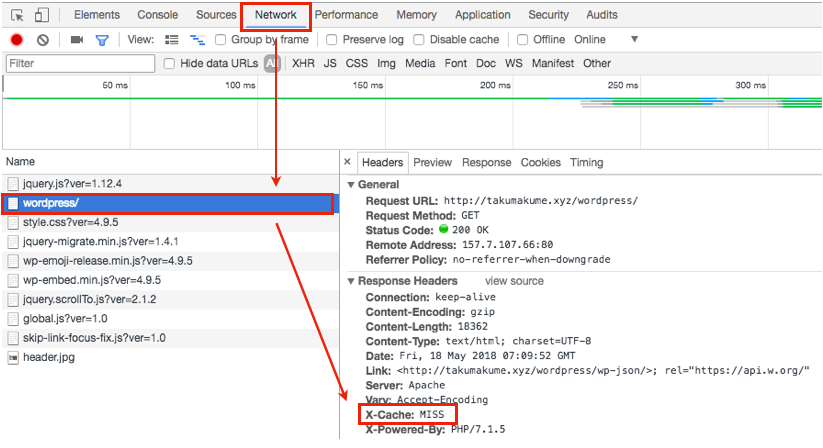Select the waterfall overview view icon
Screen dimensions: 823x448
point(197,40)
